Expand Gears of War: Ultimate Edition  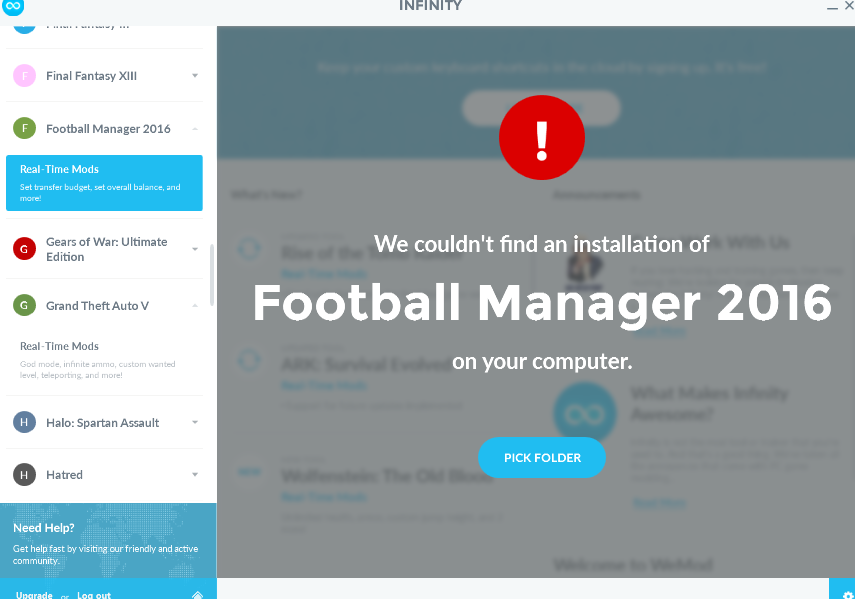(195, 249)
